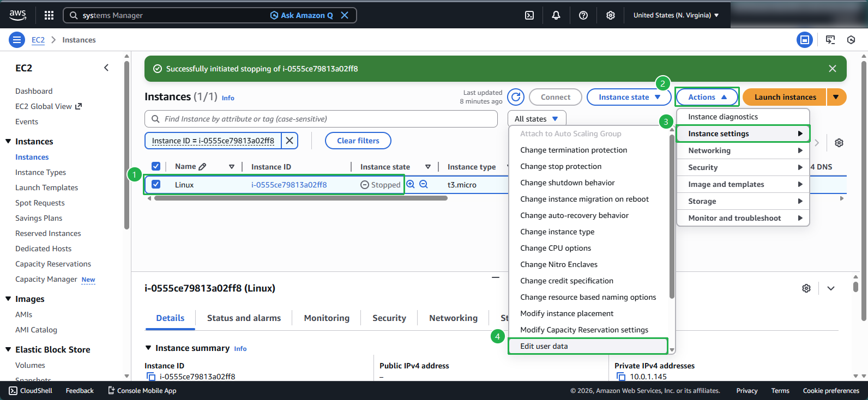Open the settings gear in top bar
The image size is (868, 400).
click(611, 15)
